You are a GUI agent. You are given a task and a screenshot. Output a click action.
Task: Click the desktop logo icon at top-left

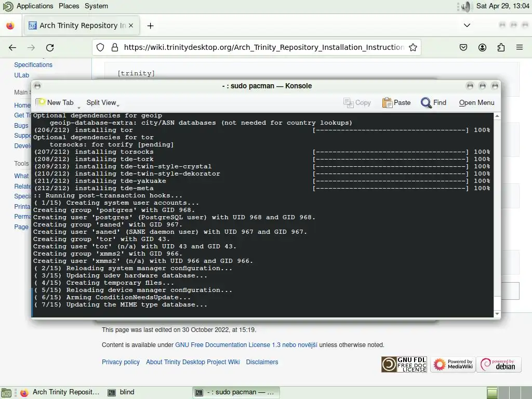[x=8, y=6]
